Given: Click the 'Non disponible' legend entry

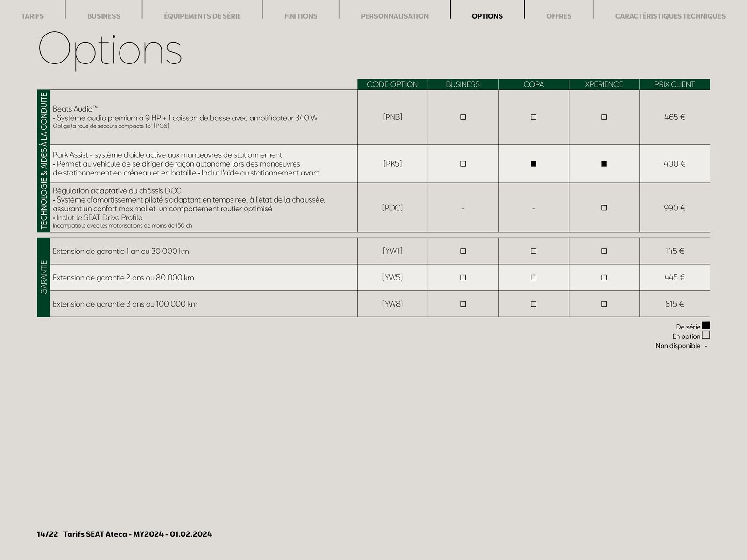Looking at the screenshot, I should coord(682,346).
